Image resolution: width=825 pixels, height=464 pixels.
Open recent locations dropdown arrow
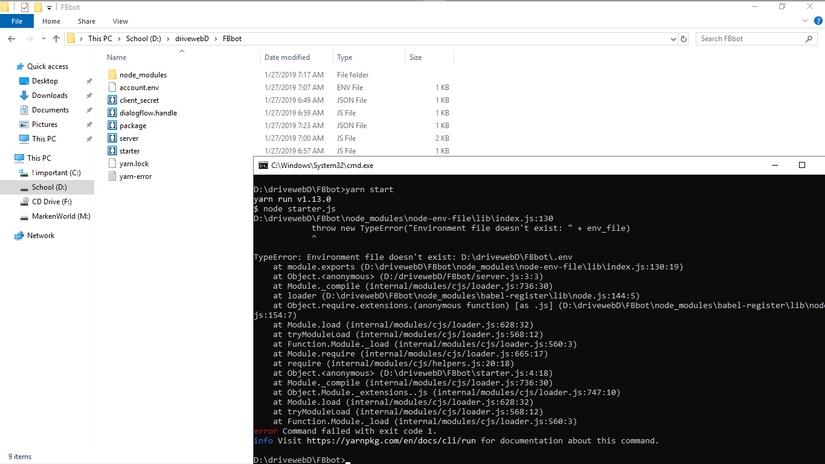(43, 39)
